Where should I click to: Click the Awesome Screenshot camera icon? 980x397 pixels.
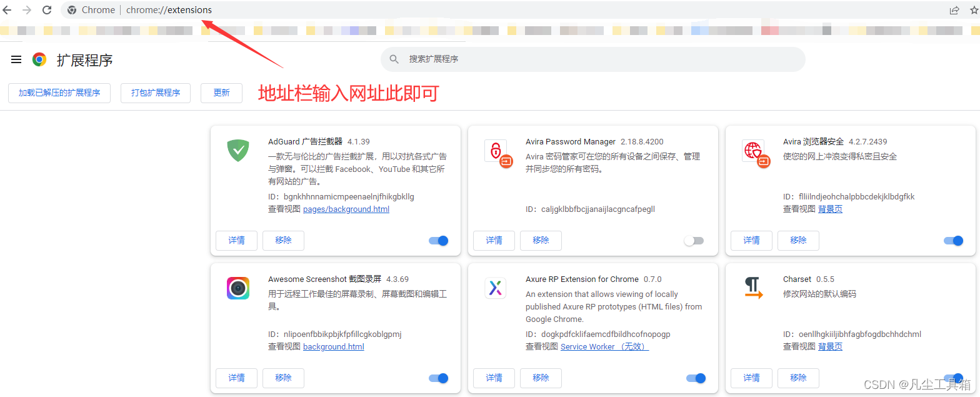[238, 288]
